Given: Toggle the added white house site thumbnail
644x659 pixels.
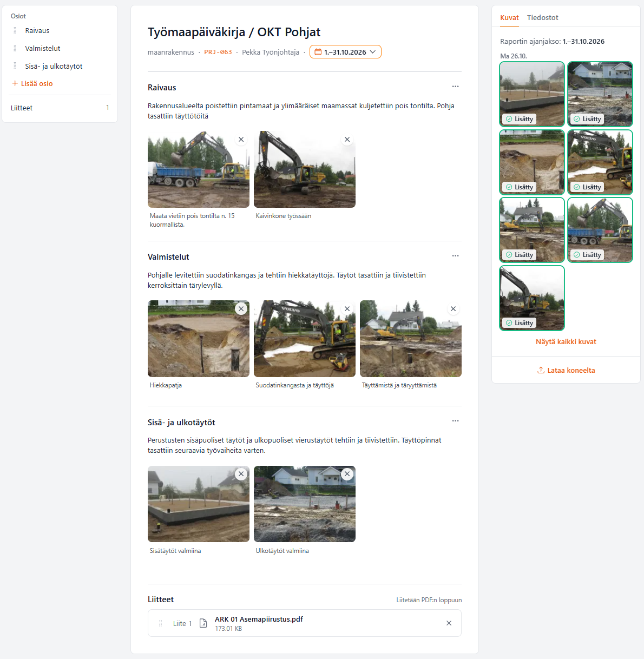Looking at the screenshot, I should 600,94.
